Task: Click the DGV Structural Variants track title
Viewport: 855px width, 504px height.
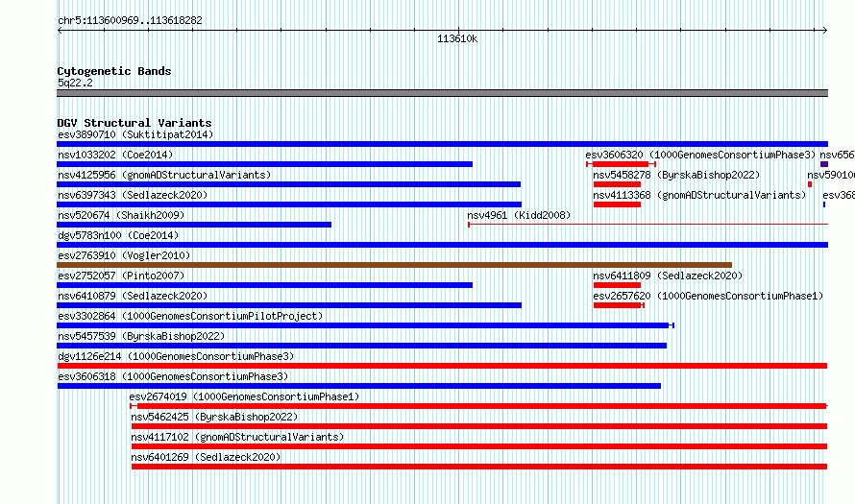Action: (134, 123)
